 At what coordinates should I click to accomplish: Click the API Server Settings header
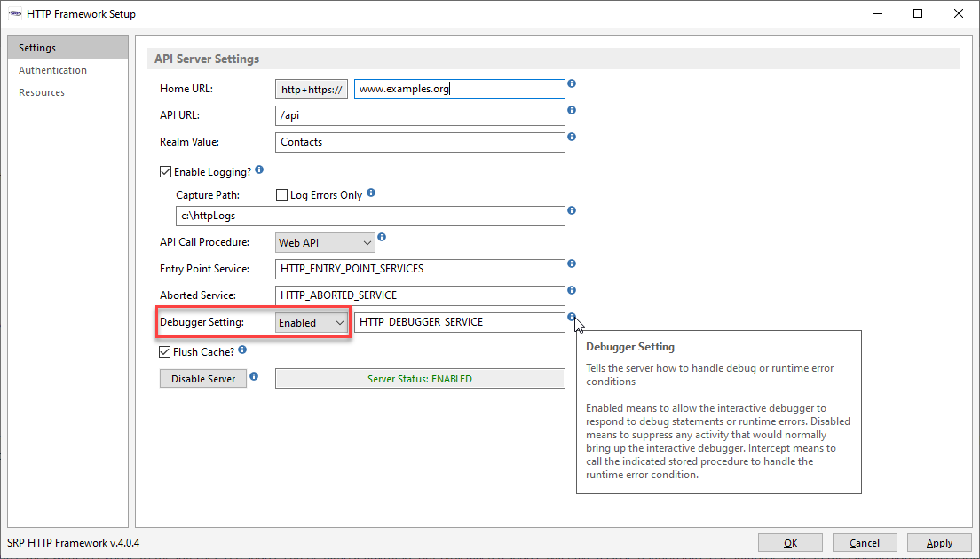pos(207,59)
